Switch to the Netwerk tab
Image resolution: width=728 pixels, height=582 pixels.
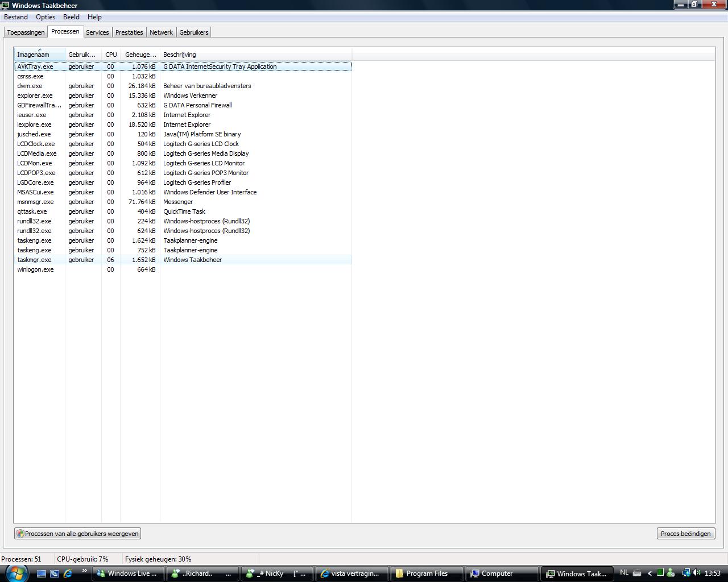coord(161,32)
